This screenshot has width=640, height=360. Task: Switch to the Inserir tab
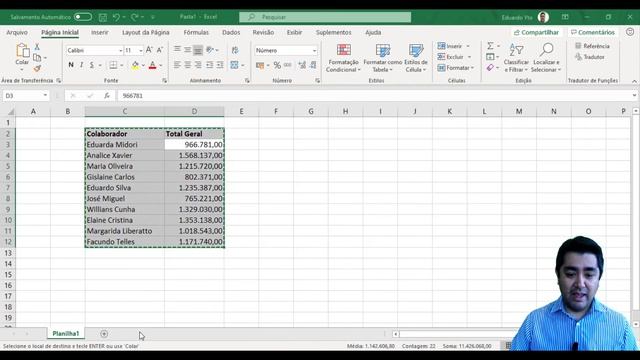pyautogui.click(x=100, y=32)
